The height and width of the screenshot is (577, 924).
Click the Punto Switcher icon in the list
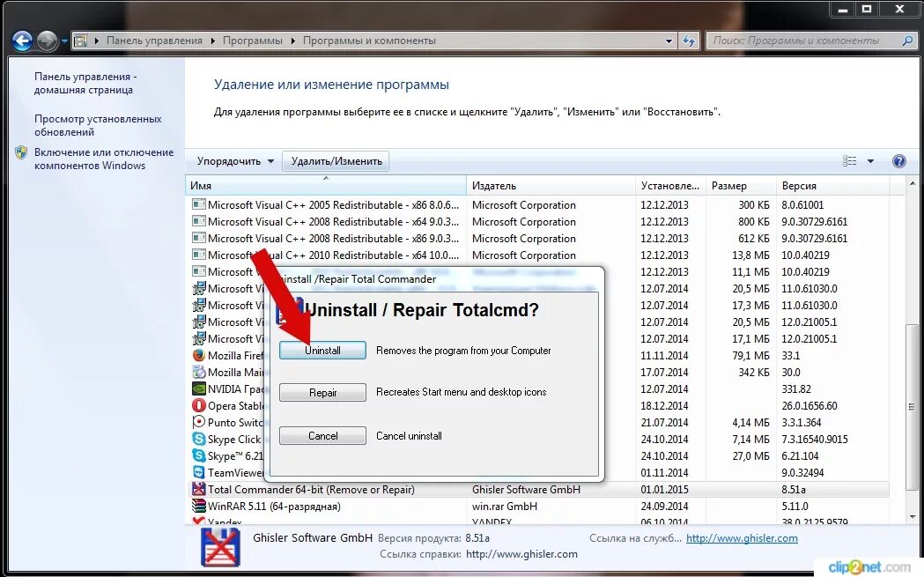pyautogui.click(x=198, y=423)
